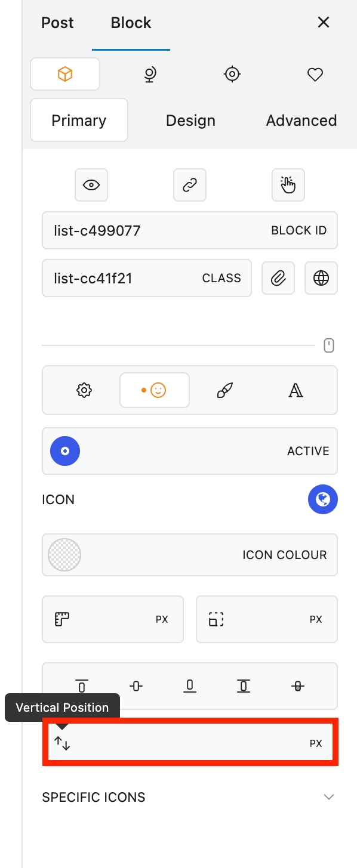Click the link chain icon button
357x868 pixels.
190,185
